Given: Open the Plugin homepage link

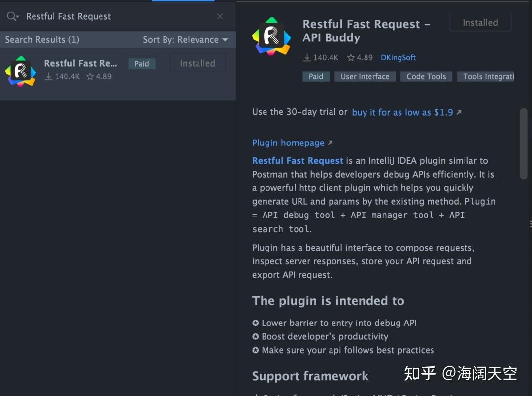Looking at the screenshot, I should (293, 143).
